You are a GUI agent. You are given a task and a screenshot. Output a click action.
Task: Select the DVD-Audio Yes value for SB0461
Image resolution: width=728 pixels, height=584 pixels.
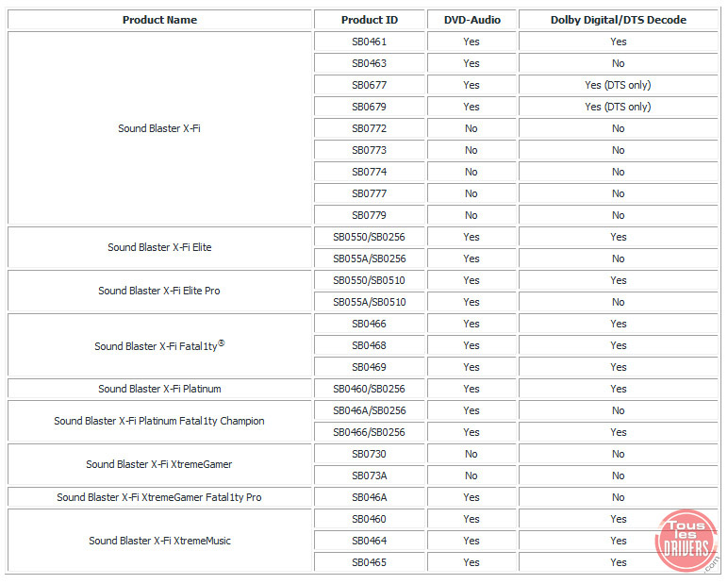click(472, 42)
